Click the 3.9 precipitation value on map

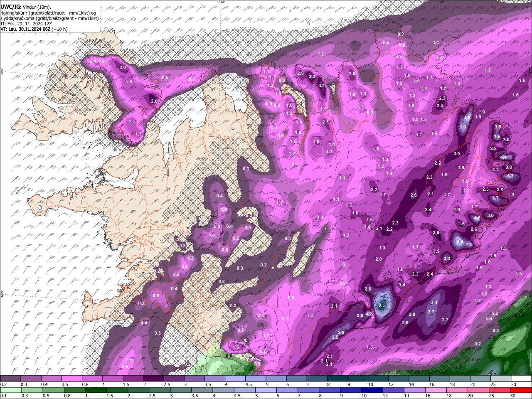463,127
